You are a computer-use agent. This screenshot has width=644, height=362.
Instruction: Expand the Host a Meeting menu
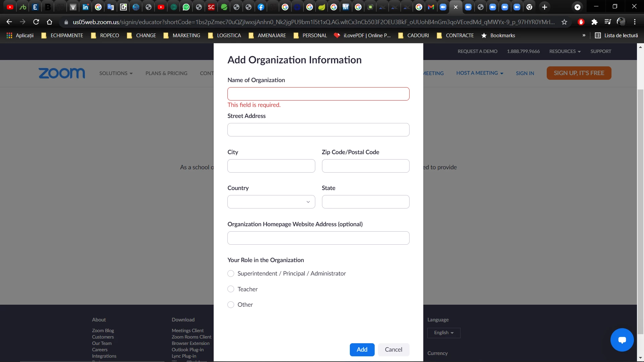479,73
